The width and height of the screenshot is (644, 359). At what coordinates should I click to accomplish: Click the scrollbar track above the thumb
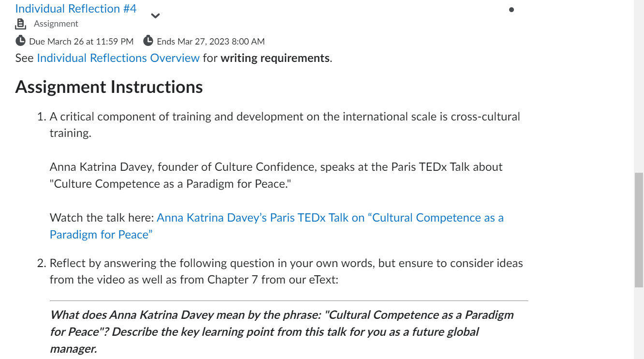coord(639,87)
